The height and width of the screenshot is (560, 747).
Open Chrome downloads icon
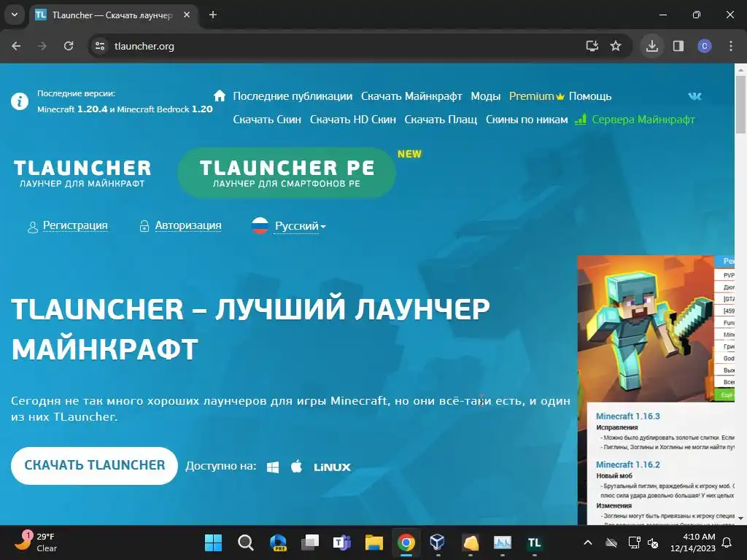[652, 46]
